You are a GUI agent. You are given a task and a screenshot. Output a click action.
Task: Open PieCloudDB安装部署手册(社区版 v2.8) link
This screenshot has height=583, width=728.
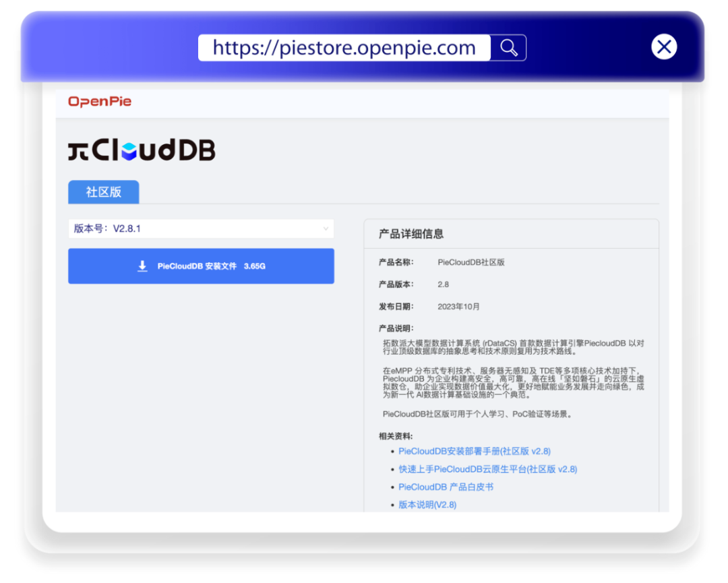point(475,451)
